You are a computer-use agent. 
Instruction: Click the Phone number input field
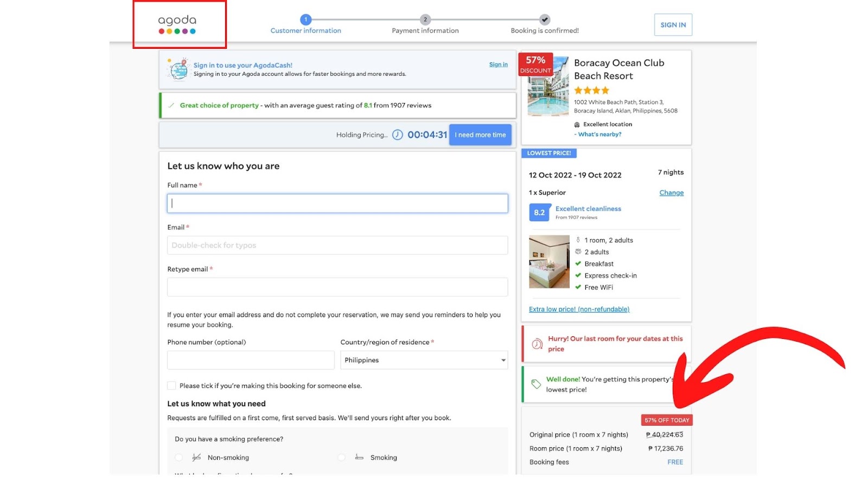251,360
